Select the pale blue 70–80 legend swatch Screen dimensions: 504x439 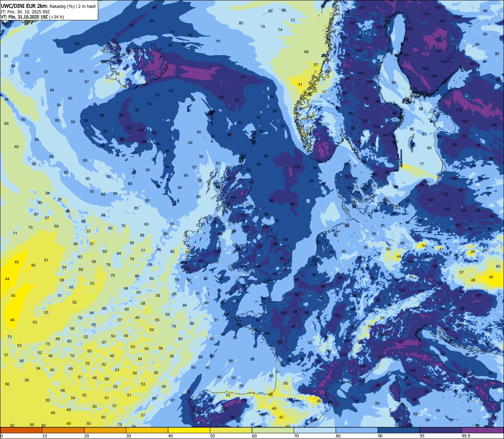click(315, 430)
